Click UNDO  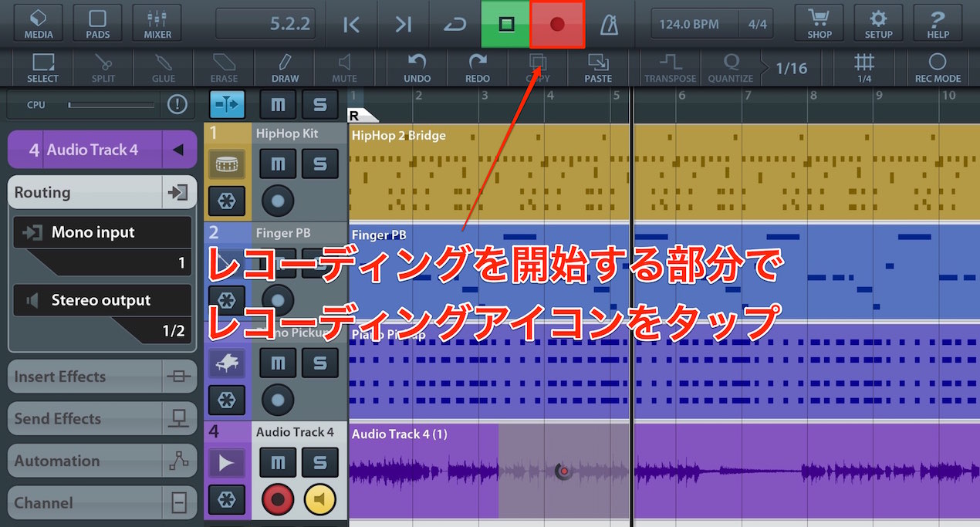[x=417, y=68]
